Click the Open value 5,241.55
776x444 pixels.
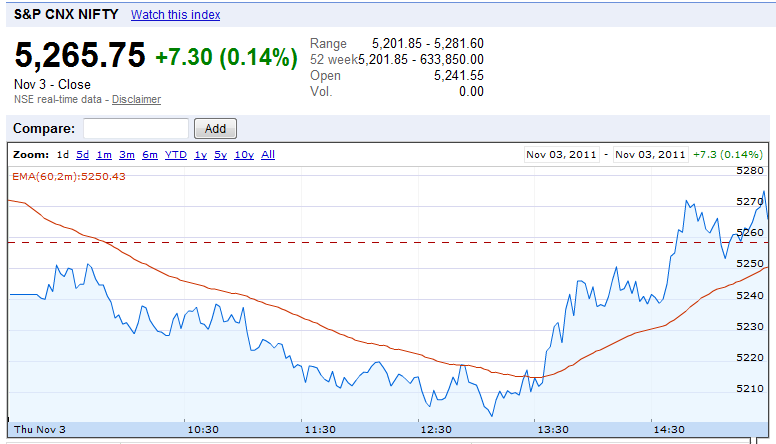click(x=459, y=76)
